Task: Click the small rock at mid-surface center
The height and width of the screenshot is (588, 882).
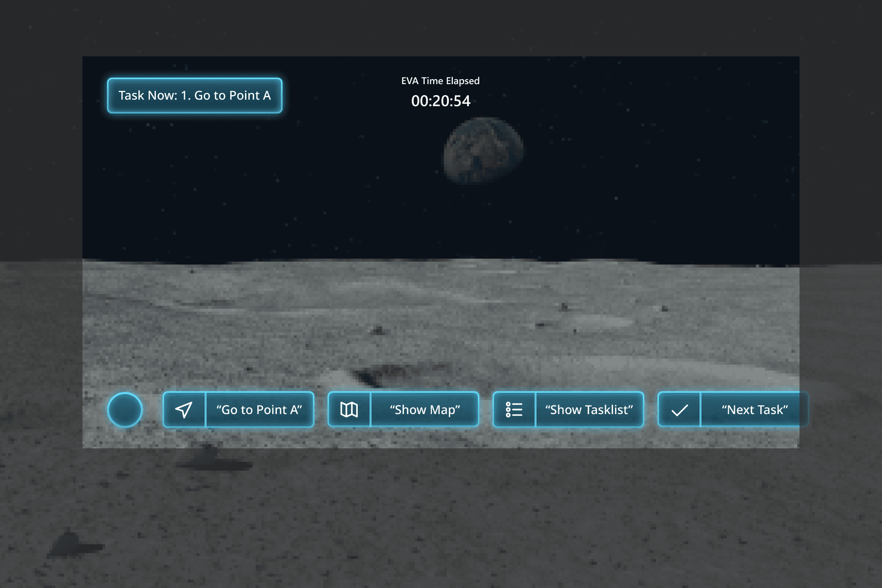Action: click(x=379, y=330)
